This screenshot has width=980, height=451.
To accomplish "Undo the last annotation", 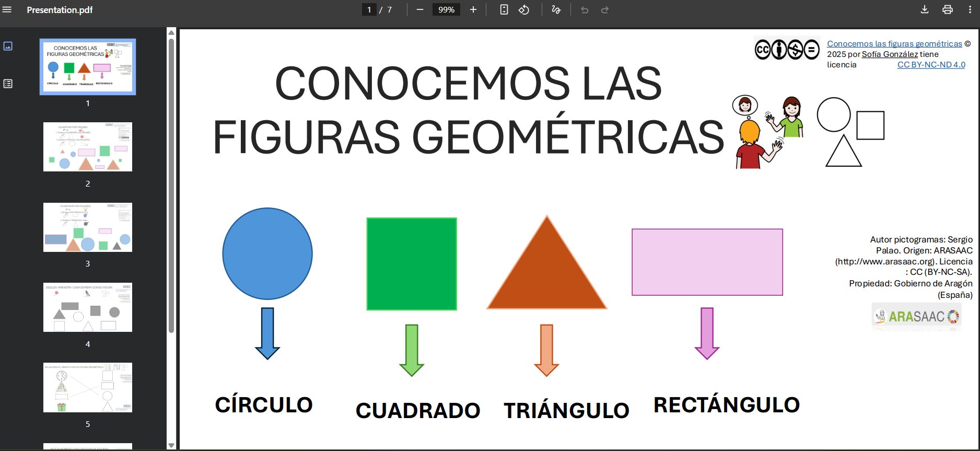I will coord(585,9).
